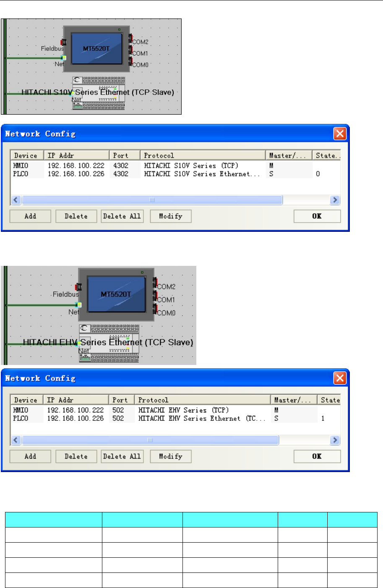Click Modify in S10V Network Config dialog
Image resolution: width=383 pixels, height=588 pixels.
click(170, 216)
